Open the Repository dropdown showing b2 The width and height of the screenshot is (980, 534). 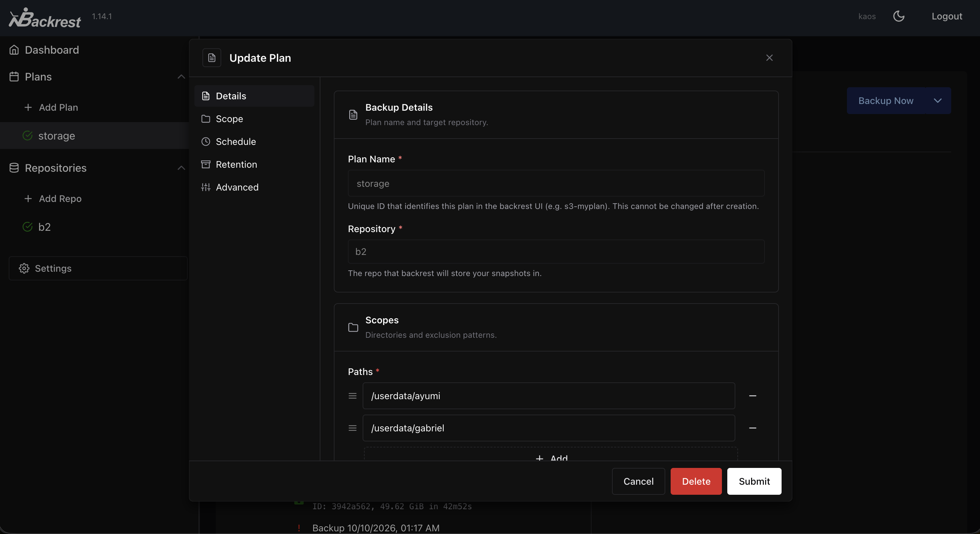coord(556,252)
